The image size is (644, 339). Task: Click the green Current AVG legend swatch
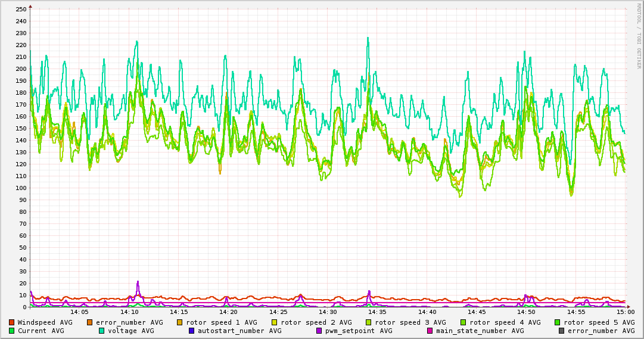point(11,331)
